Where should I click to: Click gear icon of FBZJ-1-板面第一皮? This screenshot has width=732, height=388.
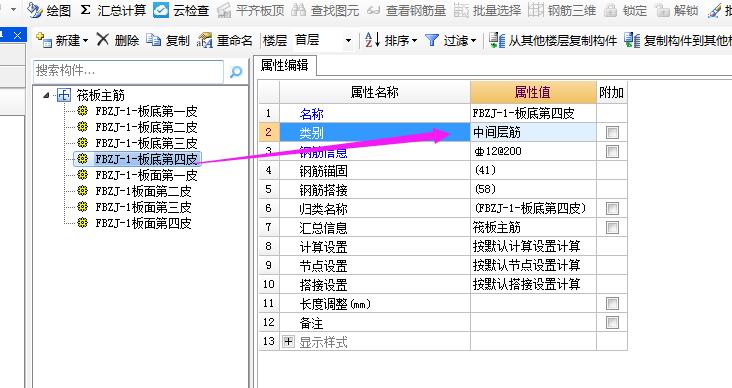pyautogui.click(x=83, y=175)
